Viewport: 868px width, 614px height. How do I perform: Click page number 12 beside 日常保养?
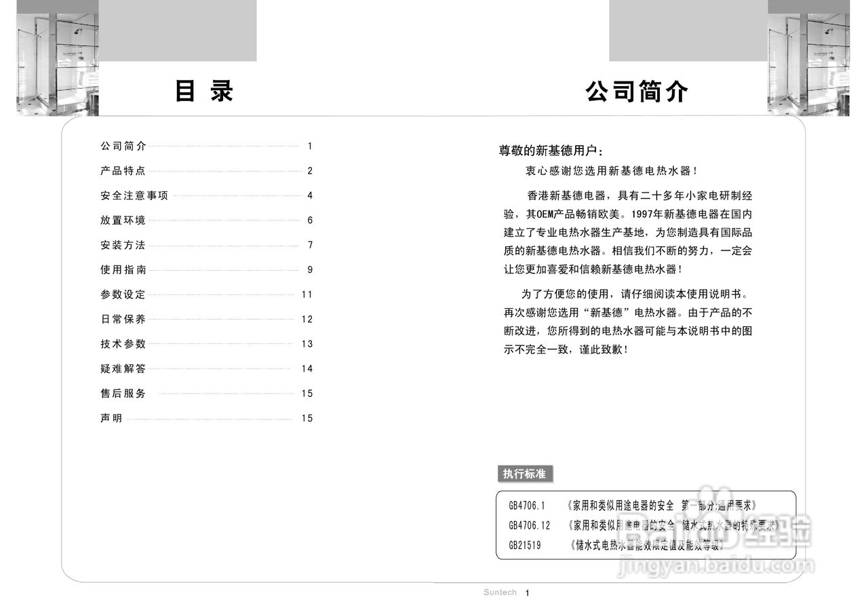click(307, 320)
